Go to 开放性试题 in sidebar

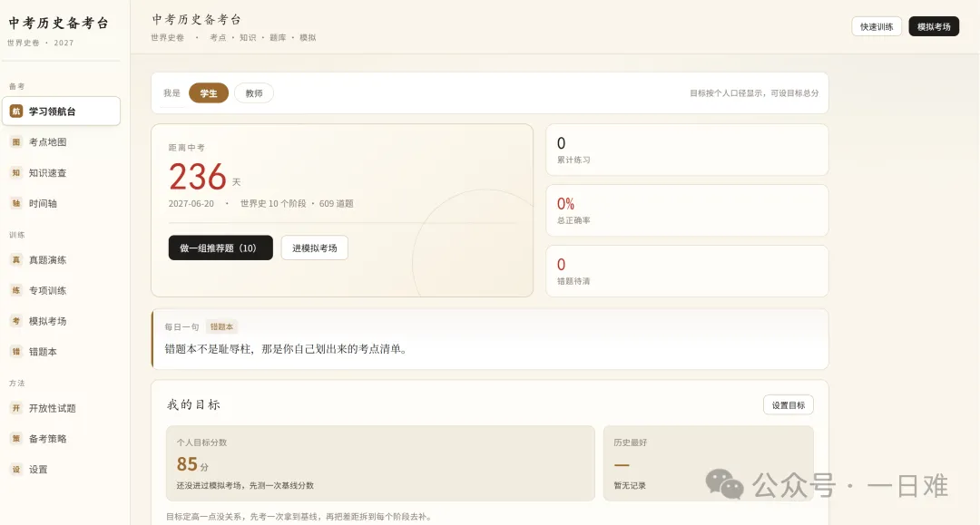tap(62, 408)
